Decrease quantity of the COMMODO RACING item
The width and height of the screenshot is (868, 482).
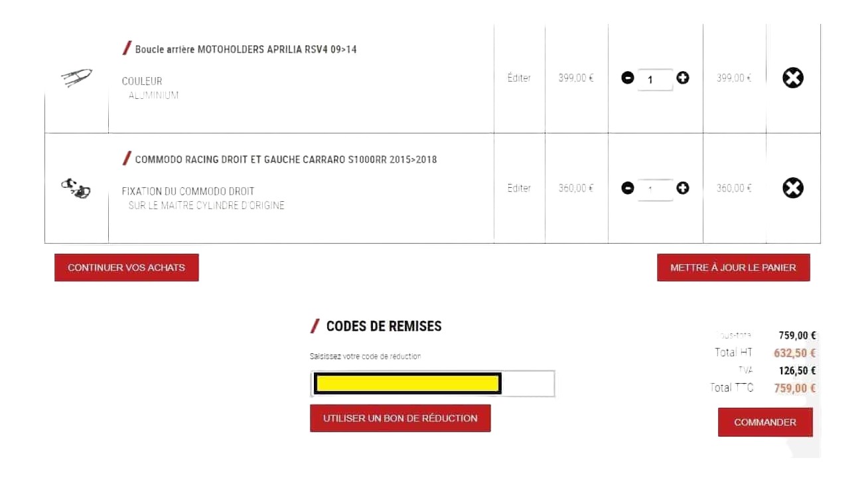(x=628, y=188)
